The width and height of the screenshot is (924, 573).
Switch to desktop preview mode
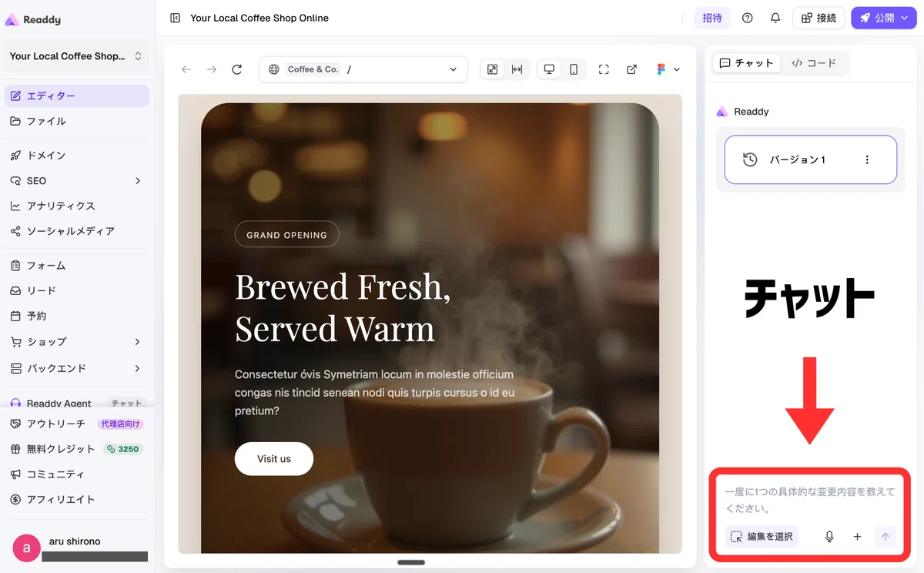[549, 69]
